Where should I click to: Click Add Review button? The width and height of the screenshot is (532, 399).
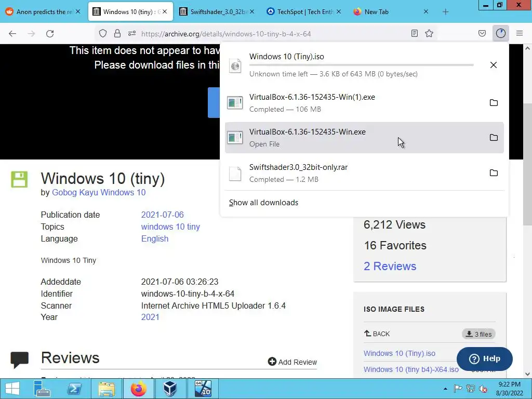tap(292, 362)
